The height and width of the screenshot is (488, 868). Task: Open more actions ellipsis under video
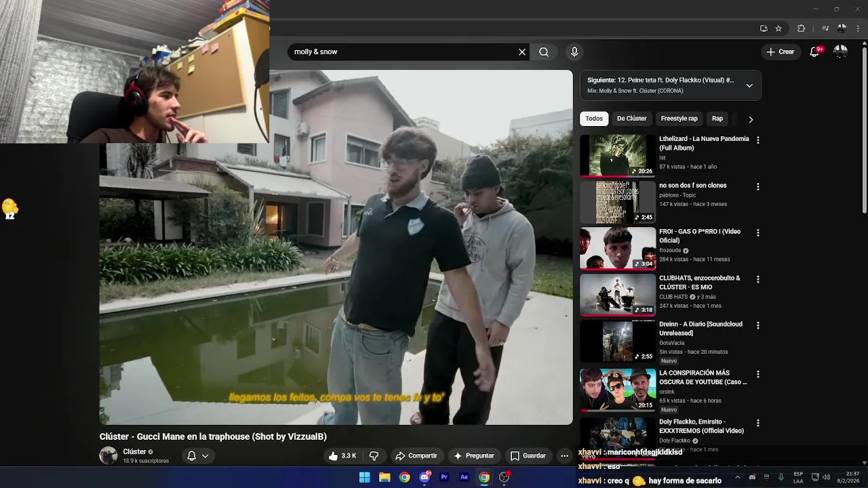click(x=564, y=456)
